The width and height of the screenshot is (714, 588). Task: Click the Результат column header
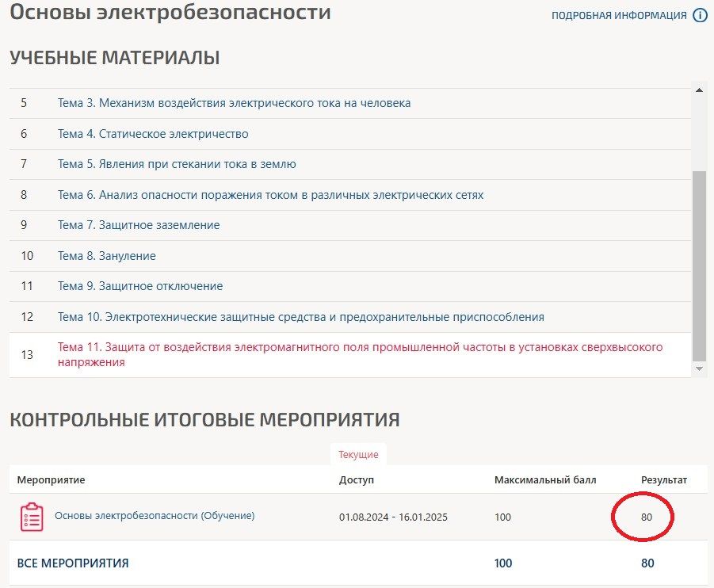[664, 480]
